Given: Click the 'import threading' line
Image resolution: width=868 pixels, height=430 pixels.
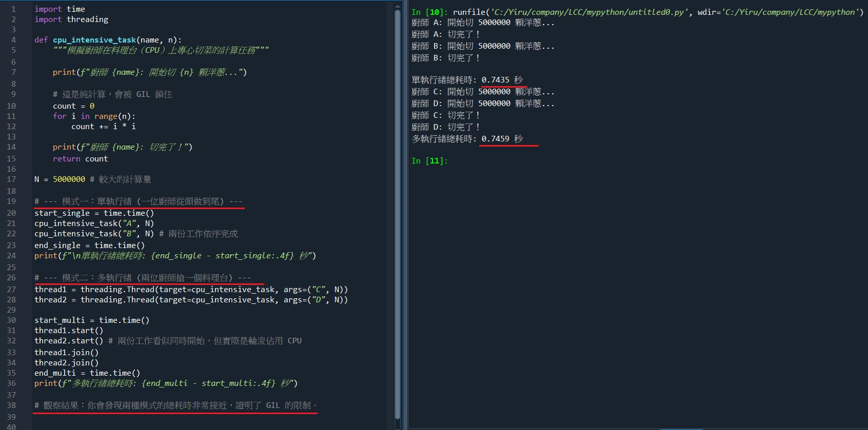Looking at the screenshot, I should point(71,19).
